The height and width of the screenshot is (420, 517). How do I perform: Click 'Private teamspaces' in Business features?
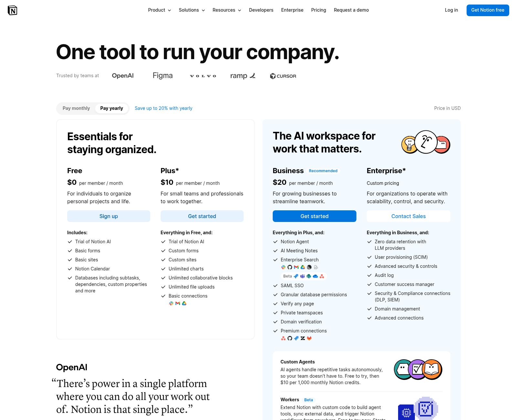click(302, 313)
